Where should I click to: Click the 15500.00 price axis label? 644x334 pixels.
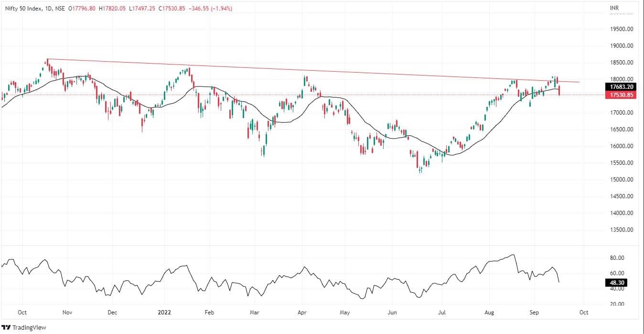(x=623, y=163)
